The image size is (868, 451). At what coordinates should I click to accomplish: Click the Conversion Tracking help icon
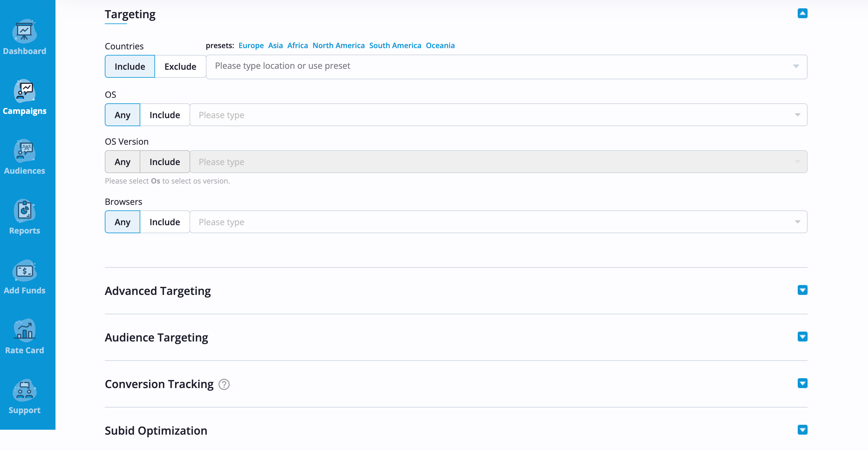point(224,384)
